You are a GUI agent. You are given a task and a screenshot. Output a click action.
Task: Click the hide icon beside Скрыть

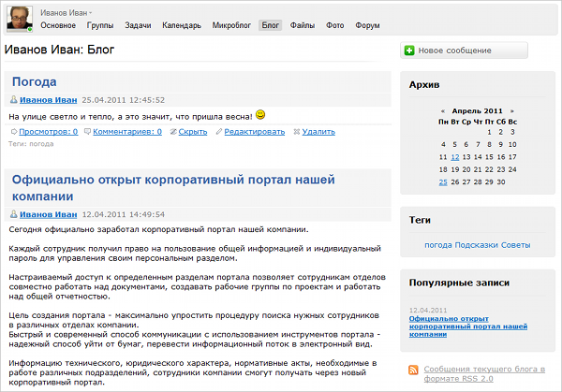[172, 132]
